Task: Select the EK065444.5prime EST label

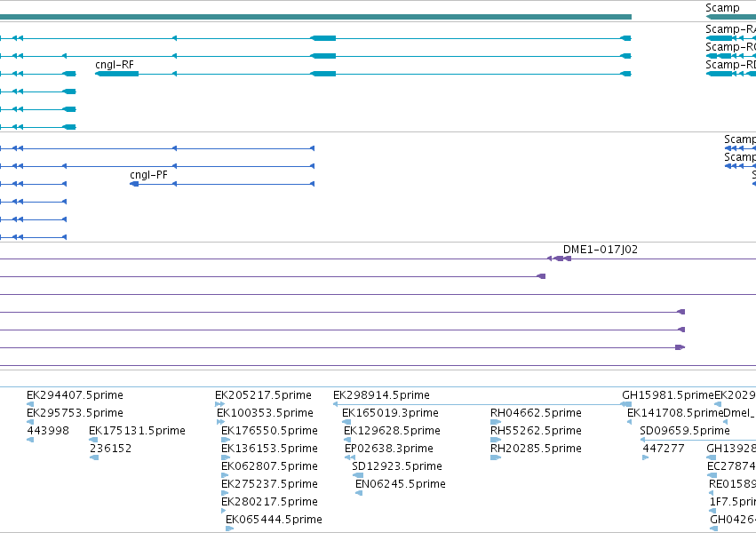Action: point(274,520)
